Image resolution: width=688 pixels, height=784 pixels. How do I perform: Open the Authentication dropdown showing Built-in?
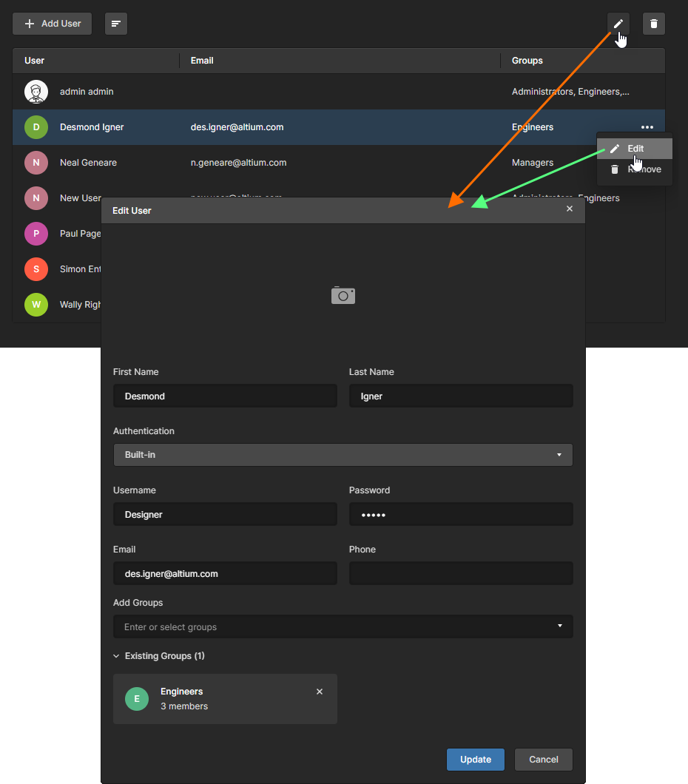[x=343, y=455]
